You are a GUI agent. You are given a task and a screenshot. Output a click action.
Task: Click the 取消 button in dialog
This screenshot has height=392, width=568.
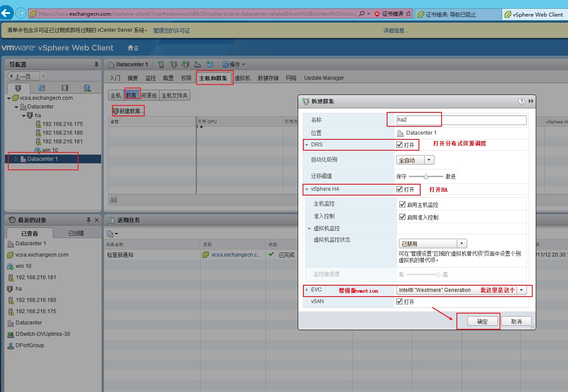point(516,321)
